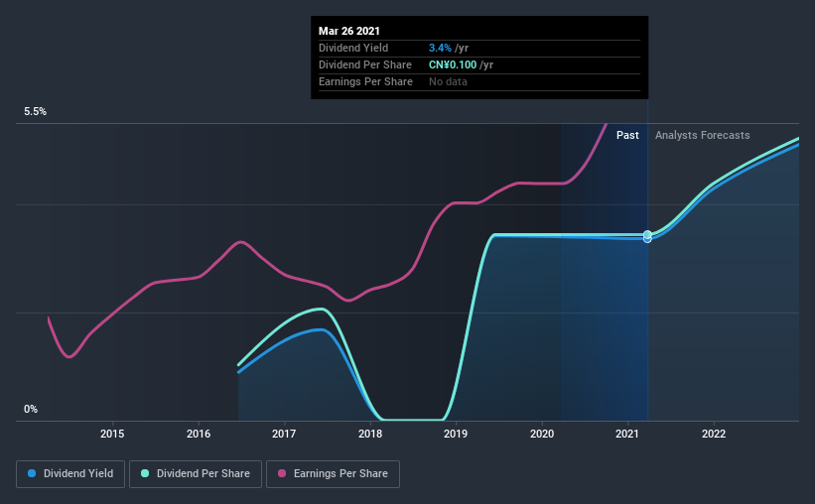Select the 2021 x-axis label
Image resolution: width=815 pixels, height=504 pixels.
[x=627, y=434]
